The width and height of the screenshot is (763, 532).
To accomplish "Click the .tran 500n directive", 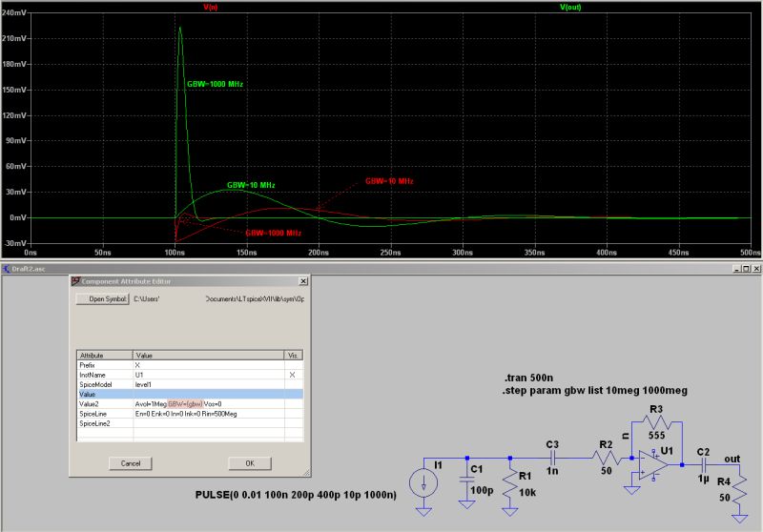I will point(528,378).
